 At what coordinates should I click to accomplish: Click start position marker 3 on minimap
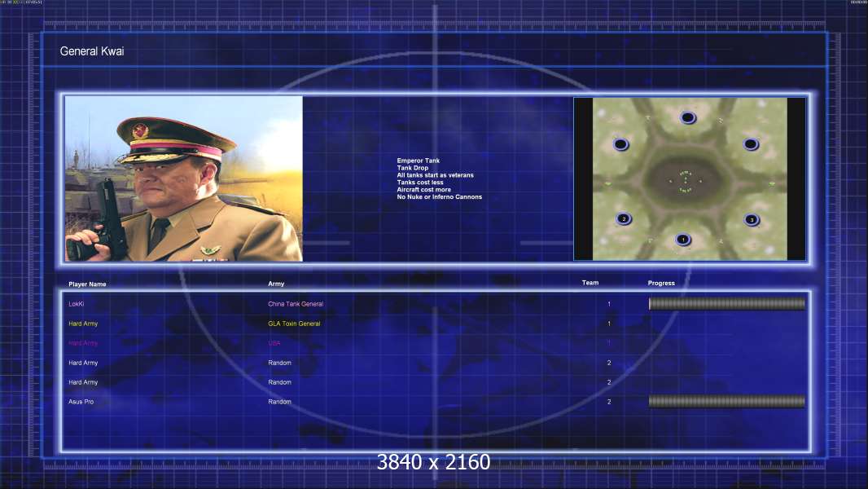pos(752,220)
